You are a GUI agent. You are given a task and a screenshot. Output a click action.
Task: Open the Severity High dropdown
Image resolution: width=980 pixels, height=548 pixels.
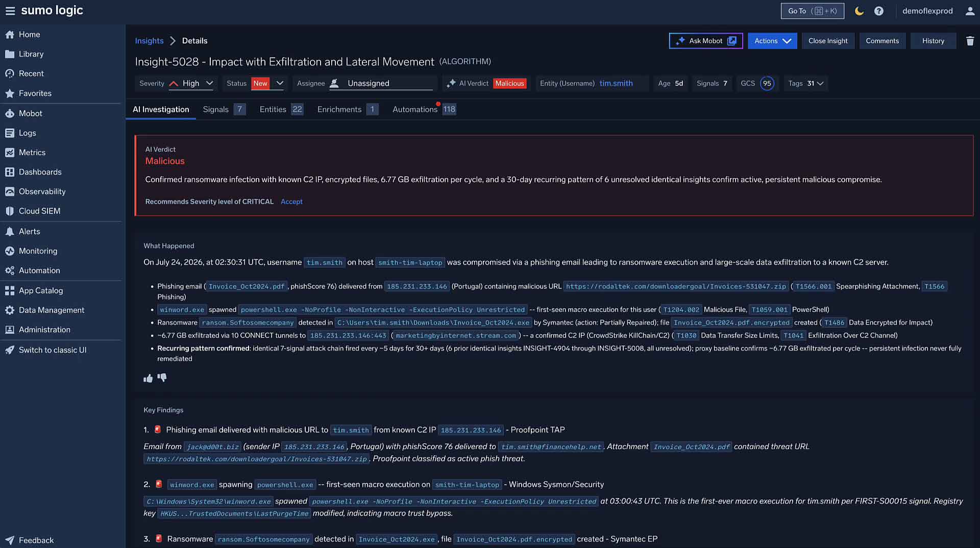tap(191, 83)
